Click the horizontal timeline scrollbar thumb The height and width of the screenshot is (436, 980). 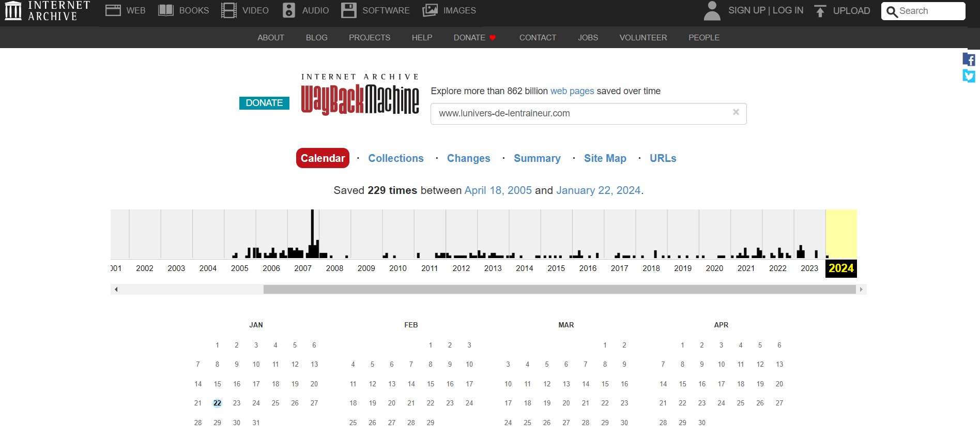pos(559,289)
